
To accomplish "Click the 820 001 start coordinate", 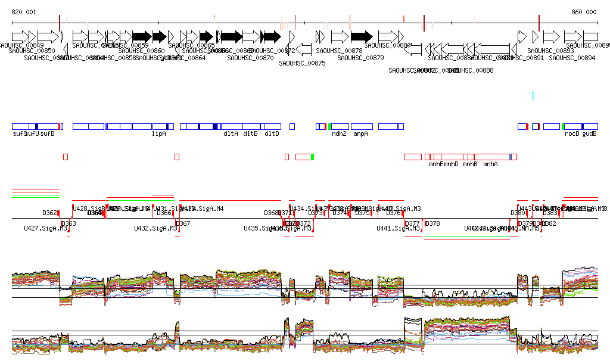I will 24,12.
